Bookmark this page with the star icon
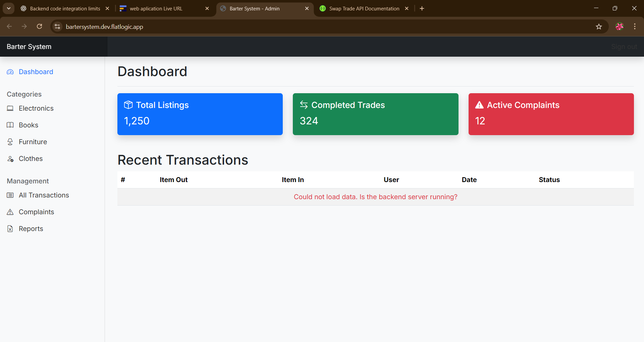 (599, 26)
